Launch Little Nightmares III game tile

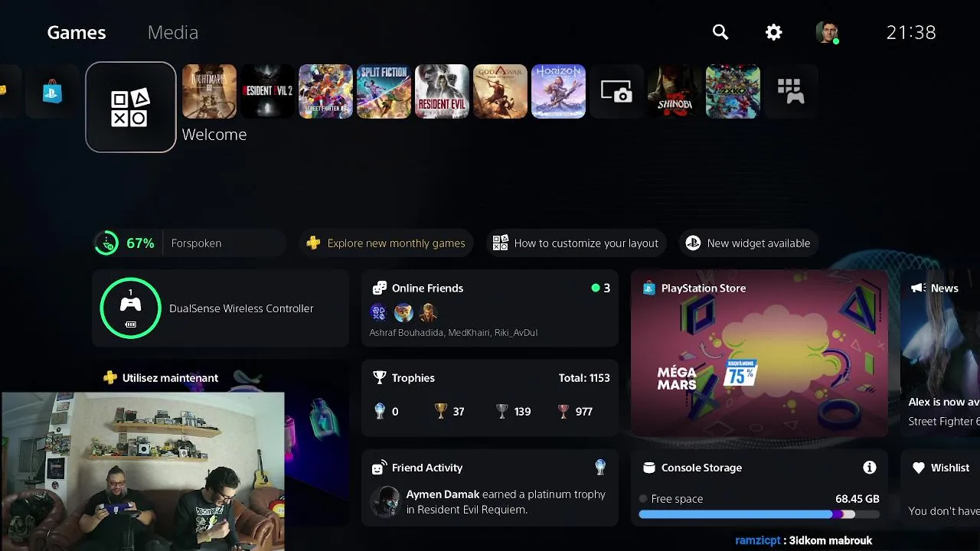pyautogui.click(x=209, y=92)
